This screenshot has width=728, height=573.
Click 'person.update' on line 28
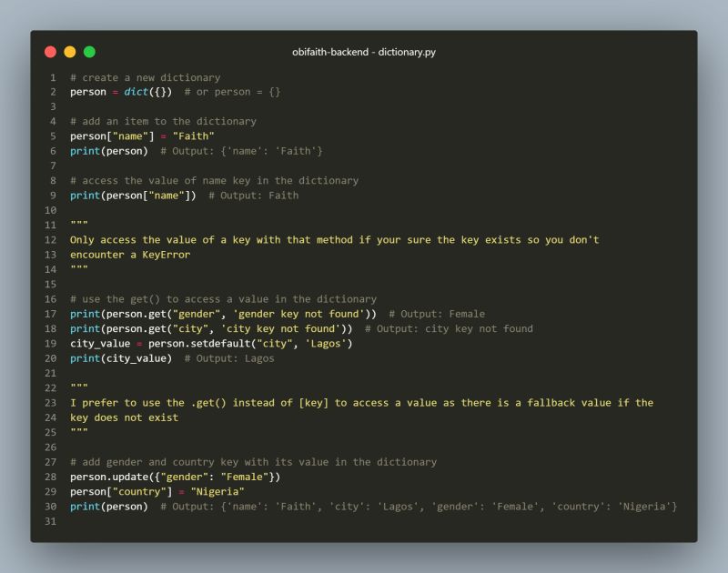[x=109, y=477]
